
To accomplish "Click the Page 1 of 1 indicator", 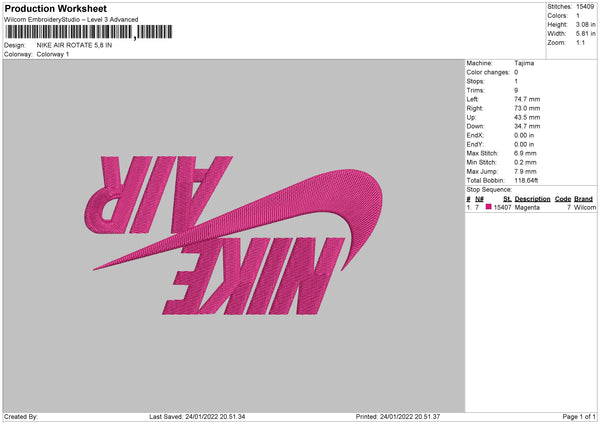I will point(579,416).
